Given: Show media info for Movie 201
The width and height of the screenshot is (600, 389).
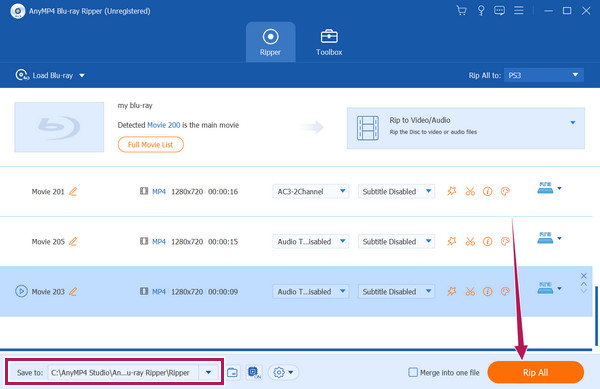Looking at the screenshot, I should (x=488, y=191).
